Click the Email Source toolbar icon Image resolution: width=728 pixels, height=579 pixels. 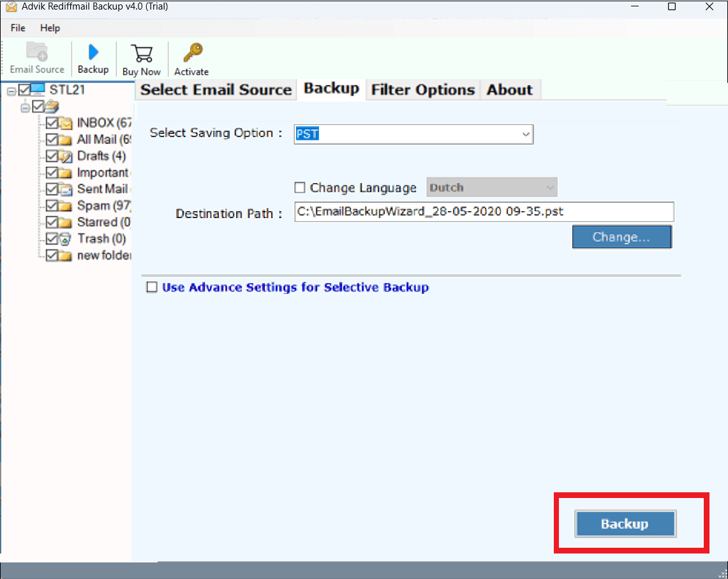click(x=36, y=52)
